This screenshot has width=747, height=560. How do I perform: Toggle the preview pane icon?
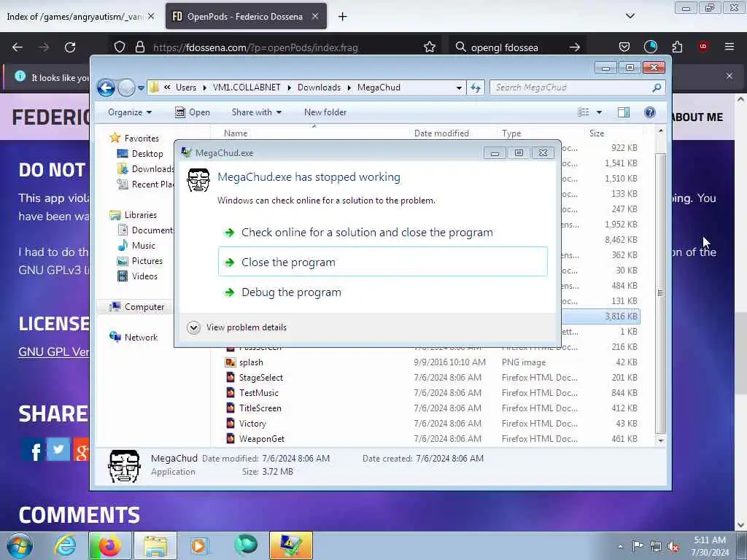tap(624, 112)
